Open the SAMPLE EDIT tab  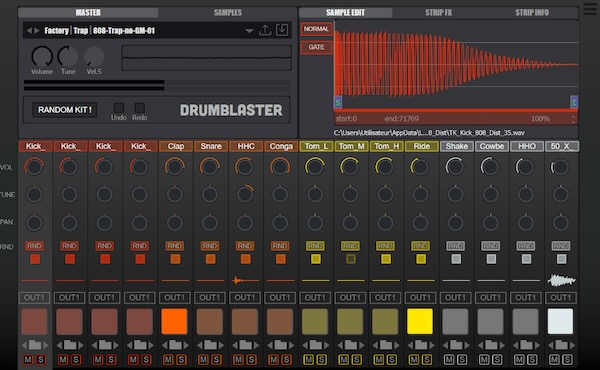pyautogui.click(x=346, y=13)
